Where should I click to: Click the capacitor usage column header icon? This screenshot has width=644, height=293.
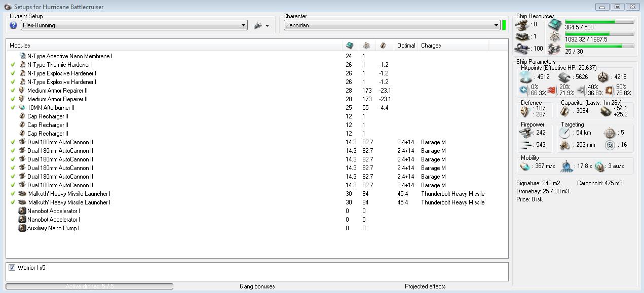click(383, 46)
